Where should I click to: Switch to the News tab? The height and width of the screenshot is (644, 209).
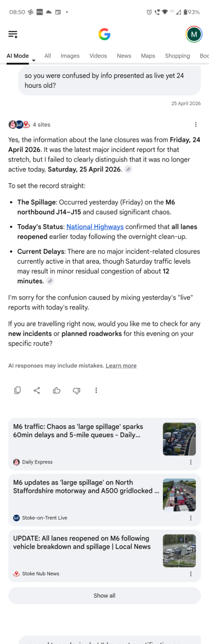124,56
